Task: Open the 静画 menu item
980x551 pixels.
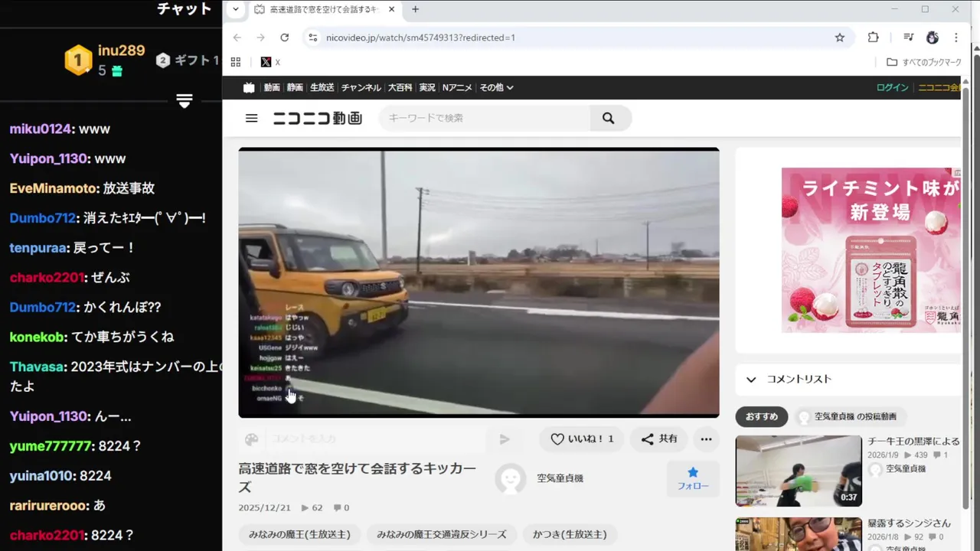Action: pos(295,87)
